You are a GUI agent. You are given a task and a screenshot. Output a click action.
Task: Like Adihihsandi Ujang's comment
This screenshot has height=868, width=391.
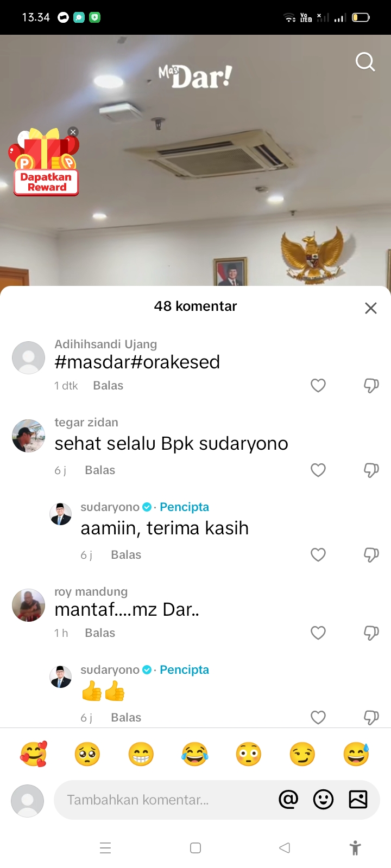(x=318, y=386)
